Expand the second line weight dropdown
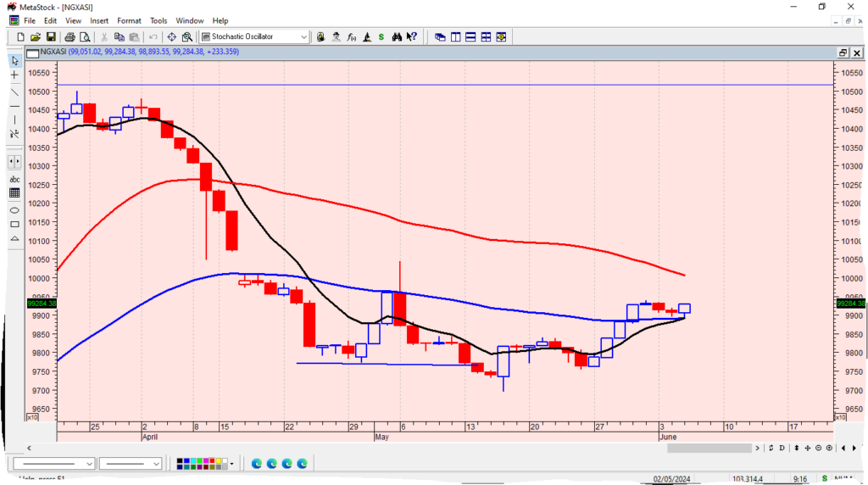 156,464
